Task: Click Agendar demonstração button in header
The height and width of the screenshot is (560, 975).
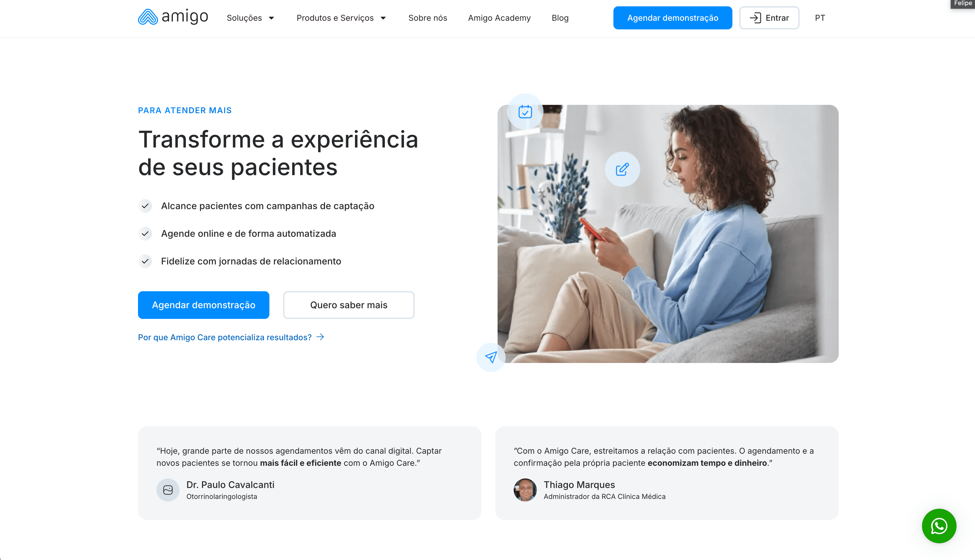Action: [x=672, y=18]
